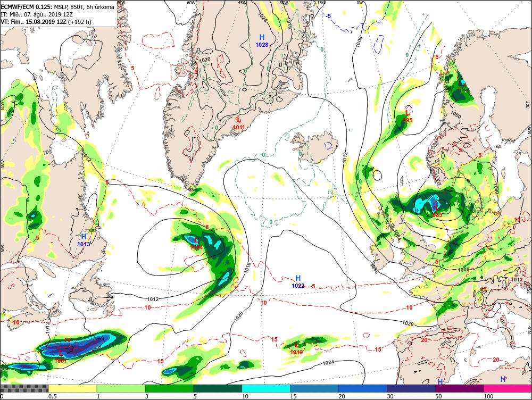
Task: Click the '(+192 h)' forecast offset text
Action: tap(79, 22)
